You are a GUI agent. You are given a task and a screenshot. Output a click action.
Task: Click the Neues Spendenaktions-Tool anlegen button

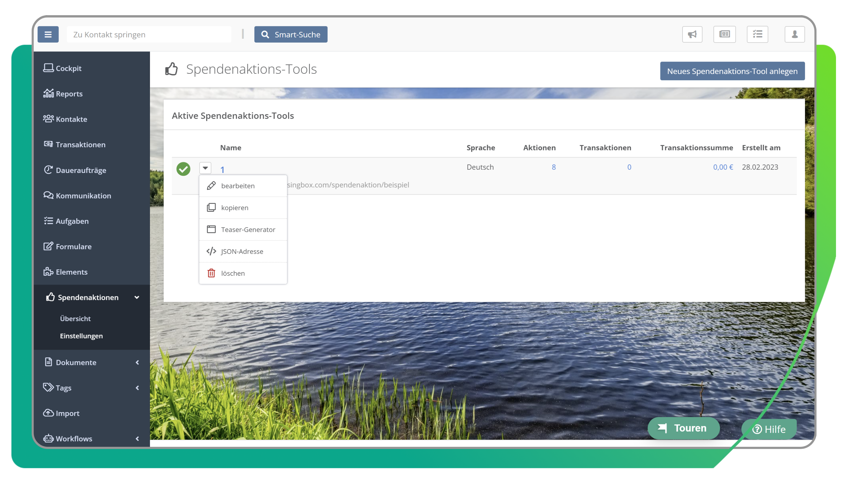click(732, 71)
